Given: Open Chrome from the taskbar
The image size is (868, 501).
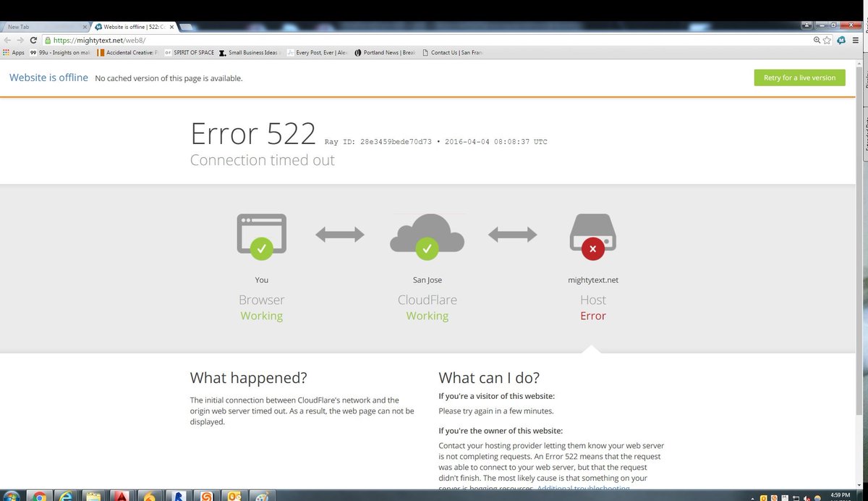Looking at the screenshot, I should 39,496.
